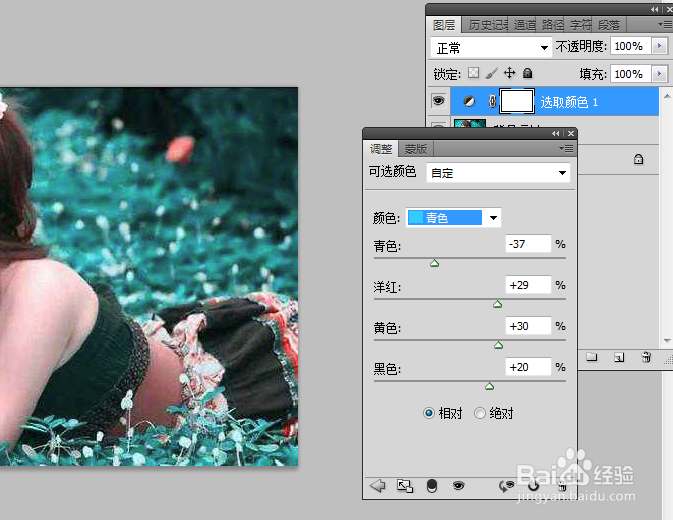Image resolution: width=673 pixels, height=520 pixels.
Task: Switch to the 调整 tab
Action: coord(381,148)
